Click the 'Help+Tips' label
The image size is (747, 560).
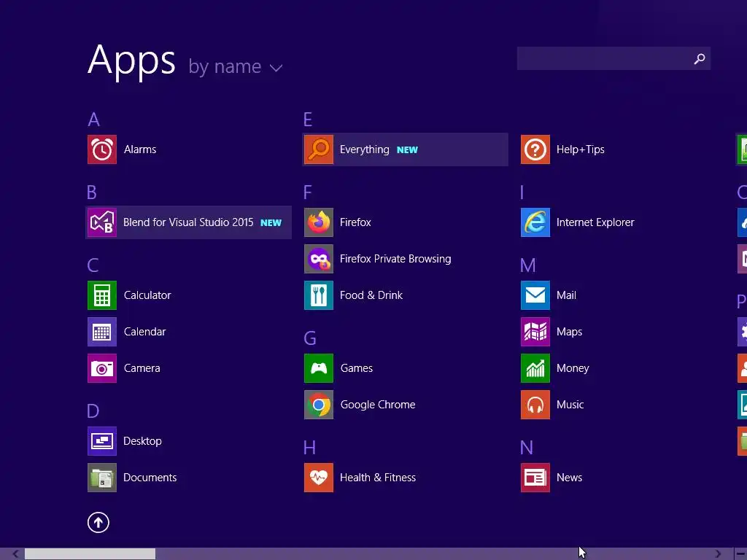[580, 149]
